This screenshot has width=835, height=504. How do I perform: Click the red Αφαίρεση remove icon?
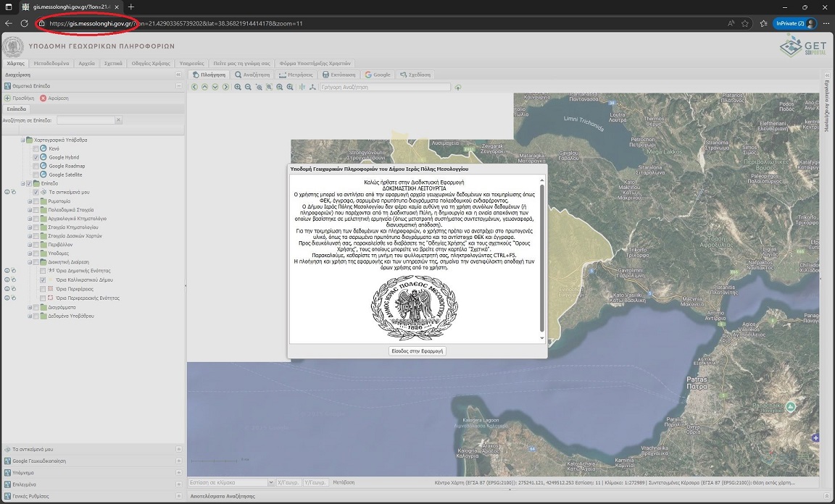(x=43, y=98)
